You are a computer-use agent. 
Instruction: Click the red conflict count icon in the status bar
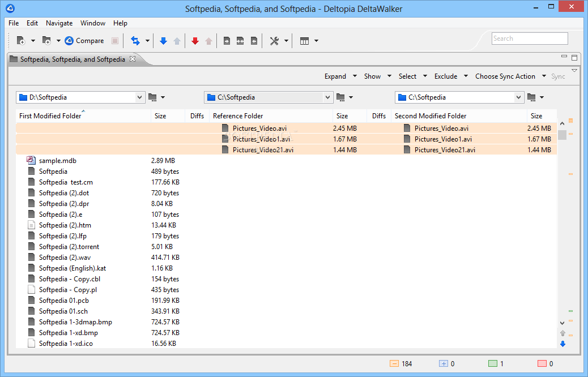point(542,363)
